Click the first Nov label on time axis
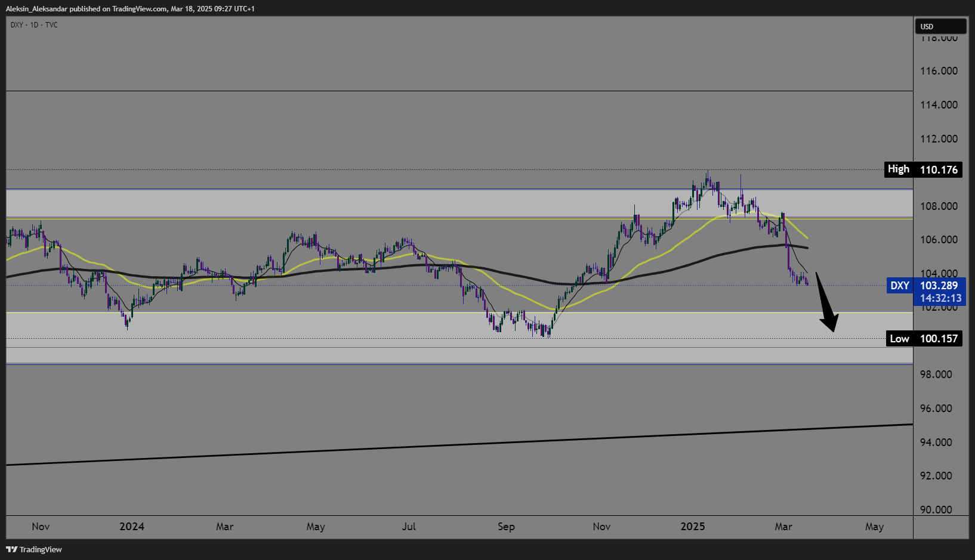Screen dimensions: 975x560 pos(41,527)
